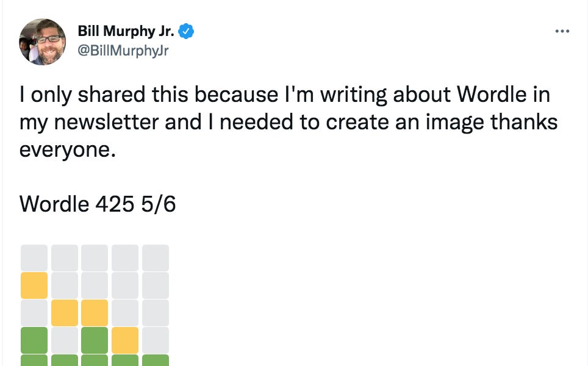Screen dimensions: 588x366
Task: Click the Bill Murphy Jr. display name
Action: 125,32
